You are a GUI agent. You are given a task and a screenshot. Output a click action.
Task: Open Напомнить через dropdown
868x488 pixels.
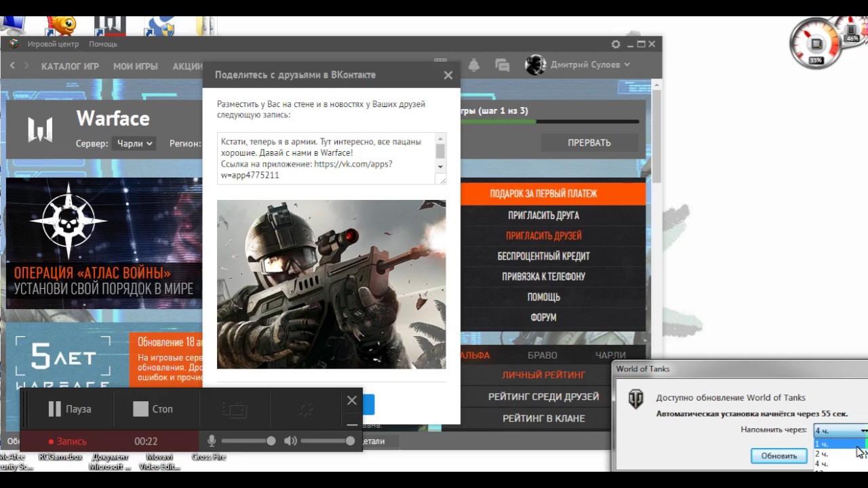841,430
